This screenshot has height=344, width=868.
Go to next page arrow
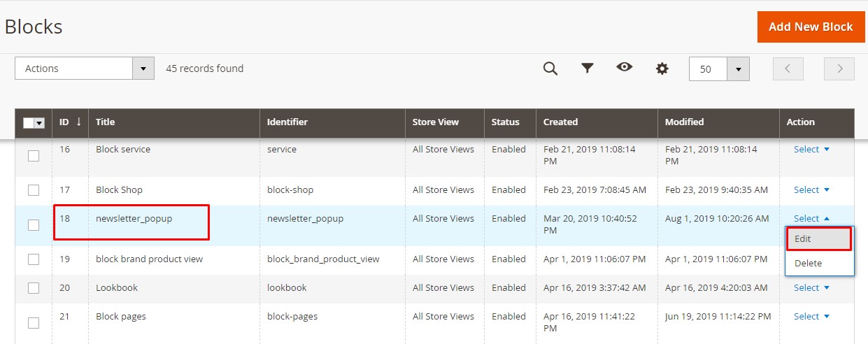point(839,69)
